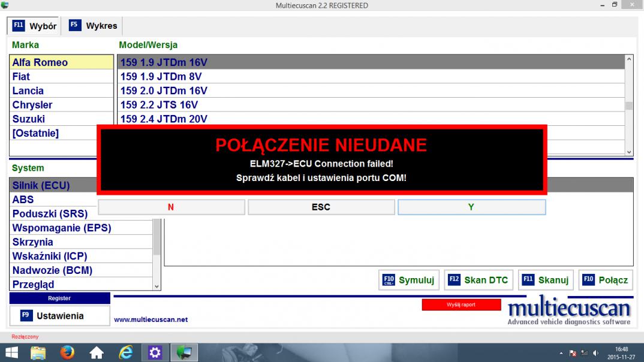Choose Skrzynia system
Viewport: 644px width, 362px height.
(x=81, y=242)
